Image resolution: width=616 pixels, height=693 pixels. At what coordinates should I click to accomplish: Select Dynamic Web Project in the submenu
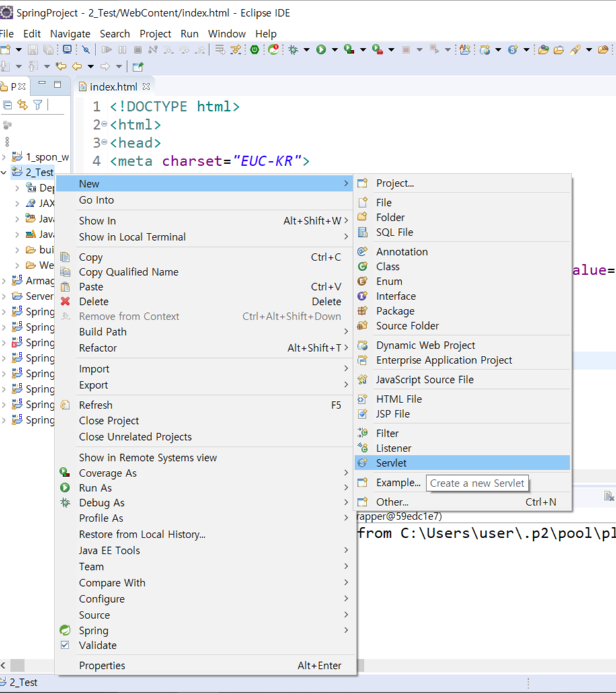462,345
